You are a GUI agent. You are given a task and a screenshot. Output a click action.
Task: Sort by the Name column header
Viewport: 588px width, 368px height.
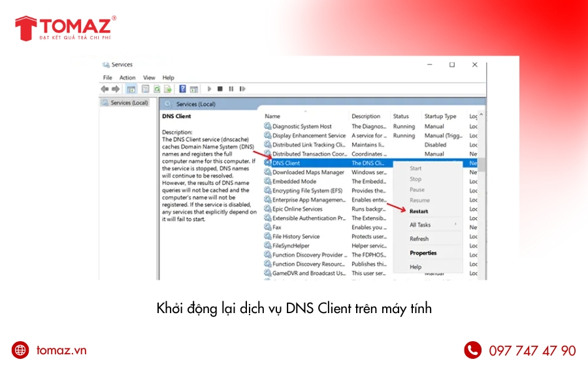coord(272,116)
